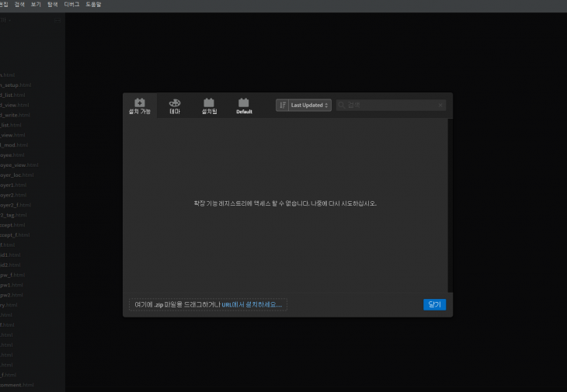Switch to the 테마 (Themes) tab
567x392 pixels.
pyautogui.click(x=175, y=106)
